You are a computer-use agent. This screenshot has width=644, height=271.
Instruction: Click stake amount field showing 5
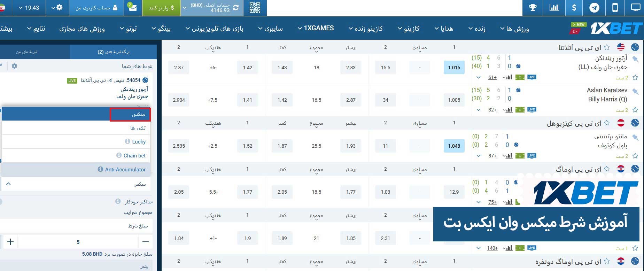(78, 242)
